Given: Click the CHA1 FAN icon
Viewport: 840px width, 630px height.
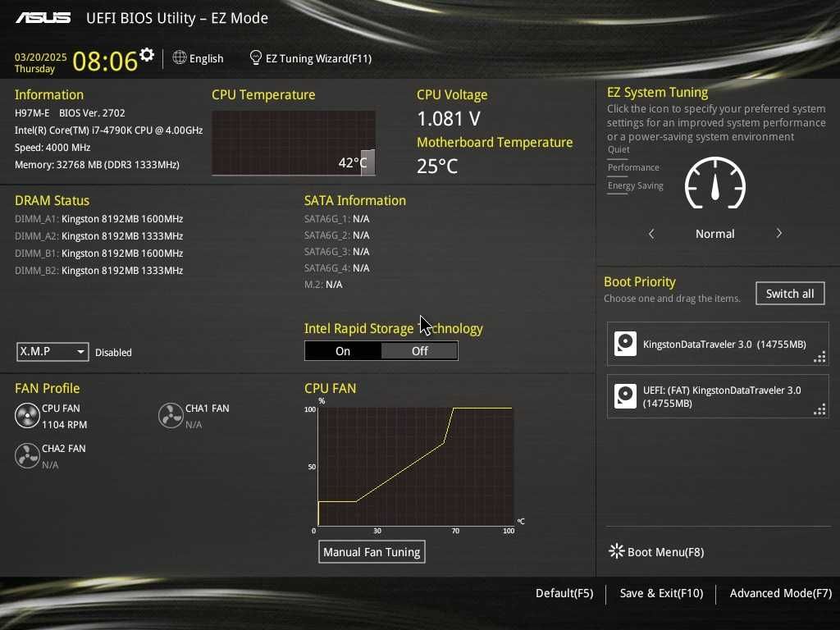Looking at the screenshot, I should [171, 416].
